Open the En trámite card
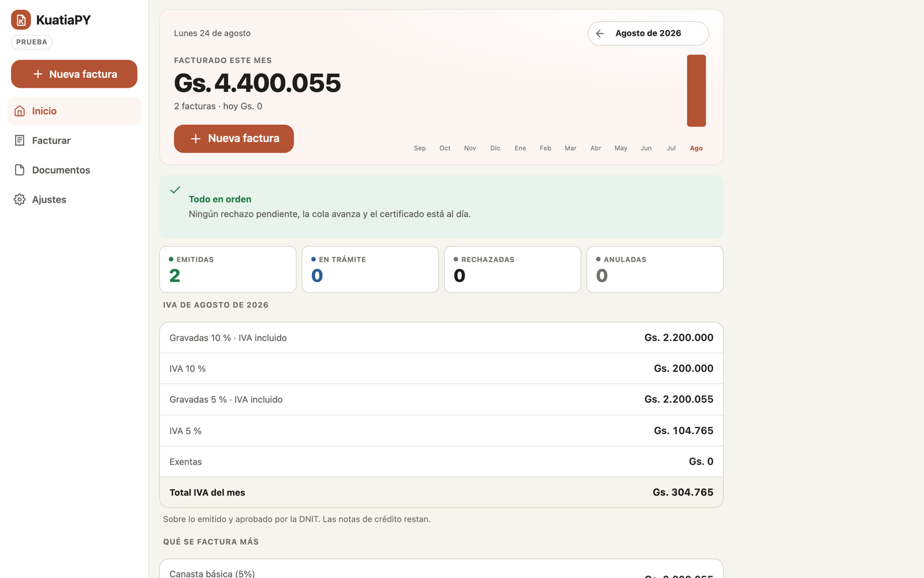This screenshot has height=578, width=924. click(370, 269)
